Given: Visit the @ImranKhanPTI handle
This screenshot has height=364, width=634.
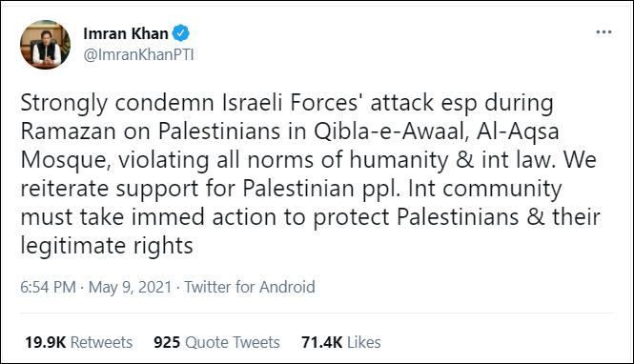Looking at the screenshot, I should [138, 54].
